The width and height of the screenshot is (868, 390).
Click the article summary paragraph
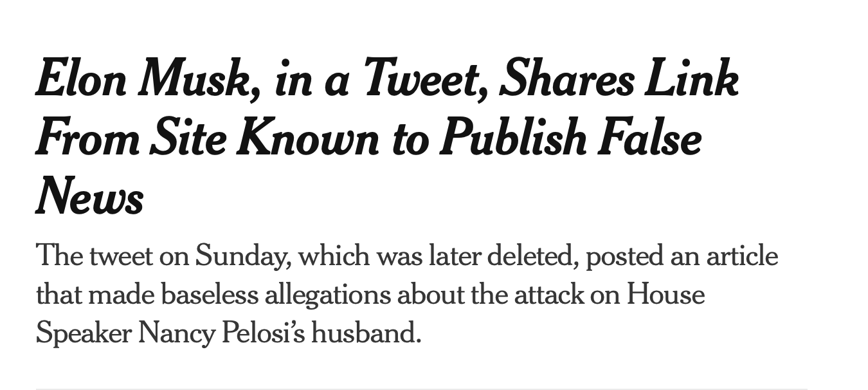pyautogui.click(x=405, y=294)
